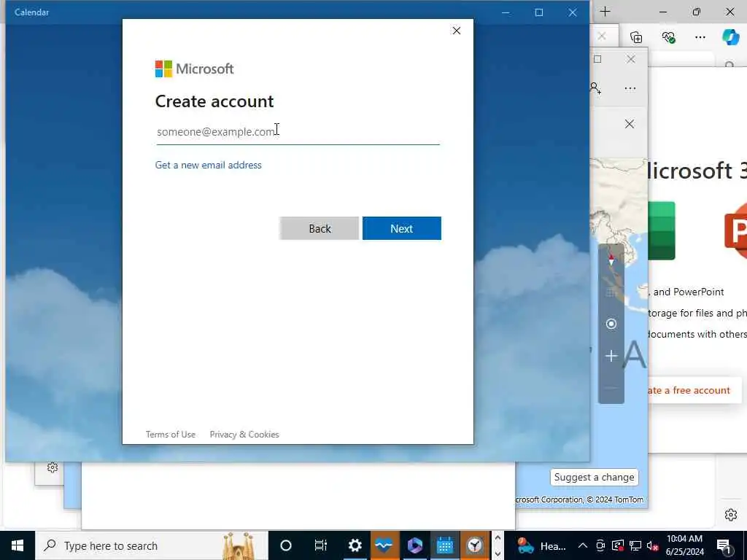Click the Back button in Create account
The height and width of the screenshot is (560, 747).
(x=320, y=228)
